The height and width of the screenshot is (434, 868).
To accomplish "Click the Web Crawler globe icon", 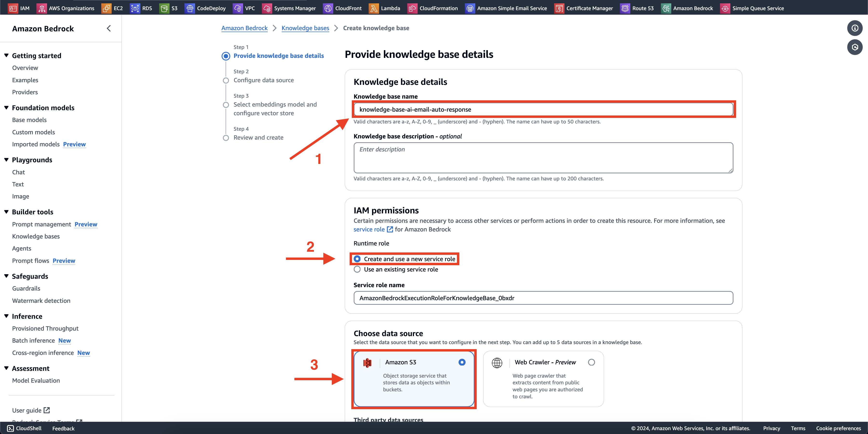I will (x=497, y=363).
